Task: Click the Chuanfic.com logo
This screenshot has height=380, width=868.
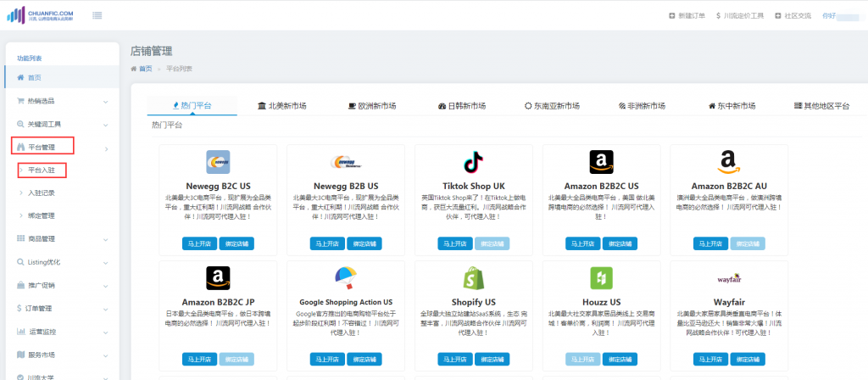Action: click(40, 15)
